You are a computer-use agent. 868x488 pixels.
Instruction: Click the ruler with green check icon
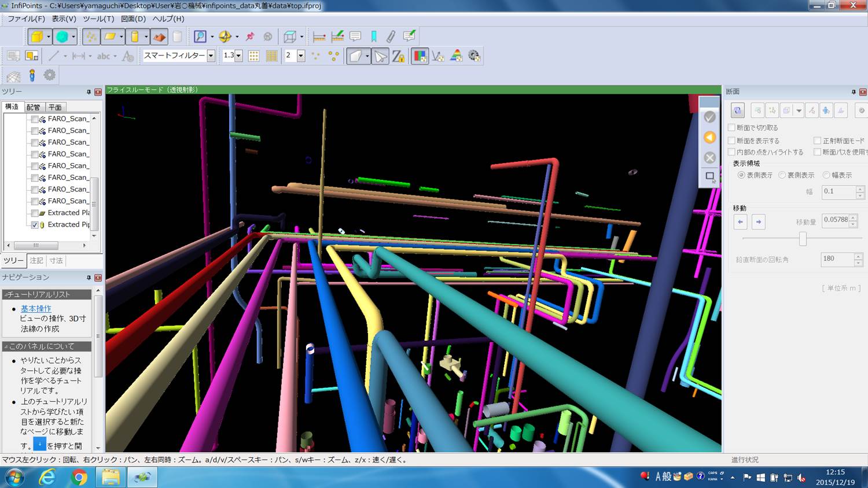[337, 37]
